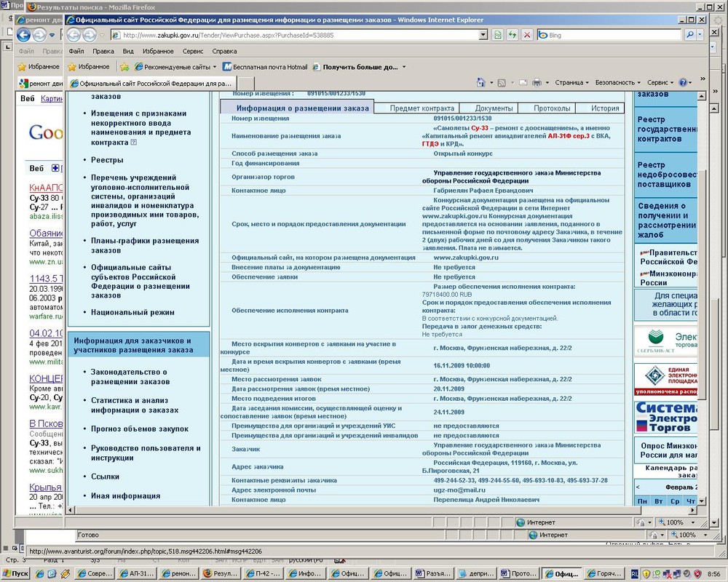Click the Реестры sidebar link
The height and width of the screenshot is (582, 728).
pyautogui.click(x=107, y=160)
